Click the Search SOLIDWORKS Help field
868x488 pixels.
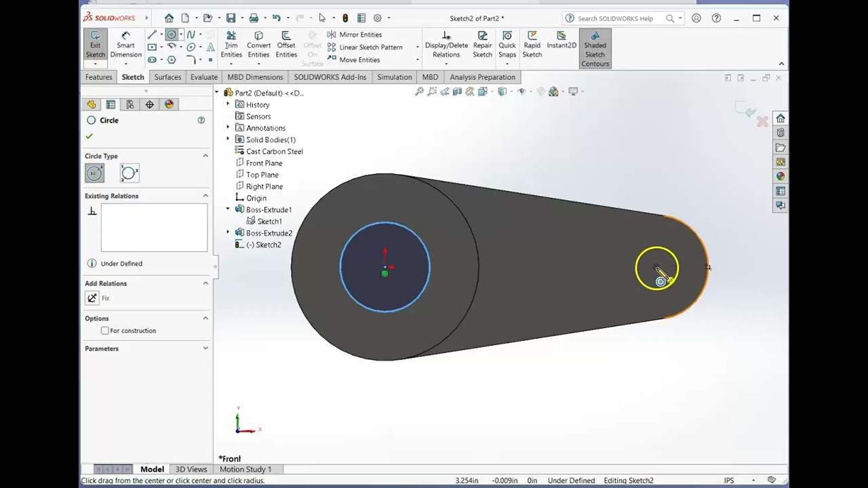tap(615, 18)
